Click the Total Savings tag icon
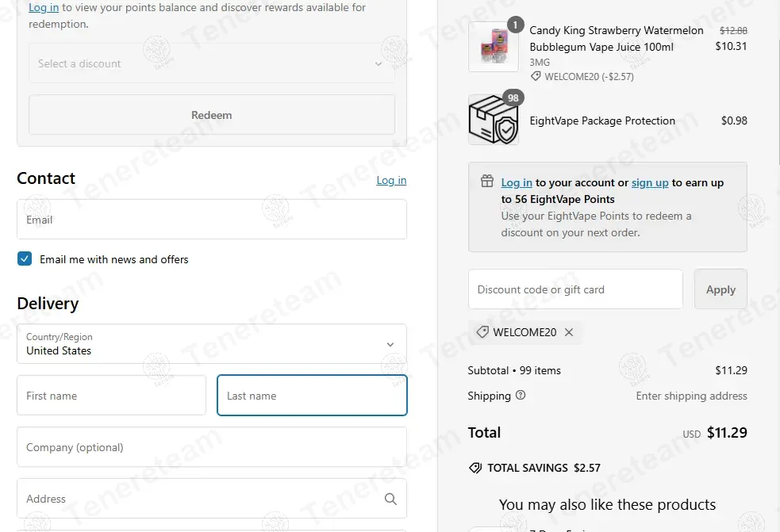 coord(475,468)
